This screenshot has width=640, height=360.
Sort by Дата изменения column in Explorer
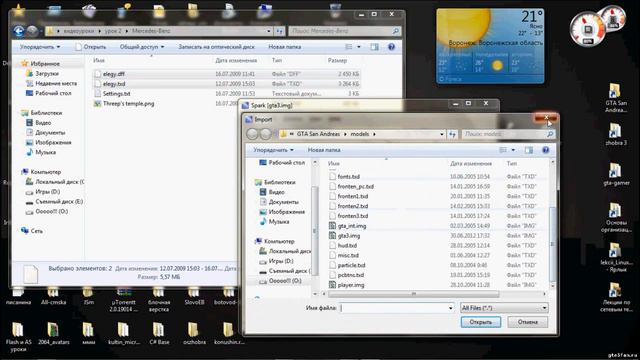[236, 60]
